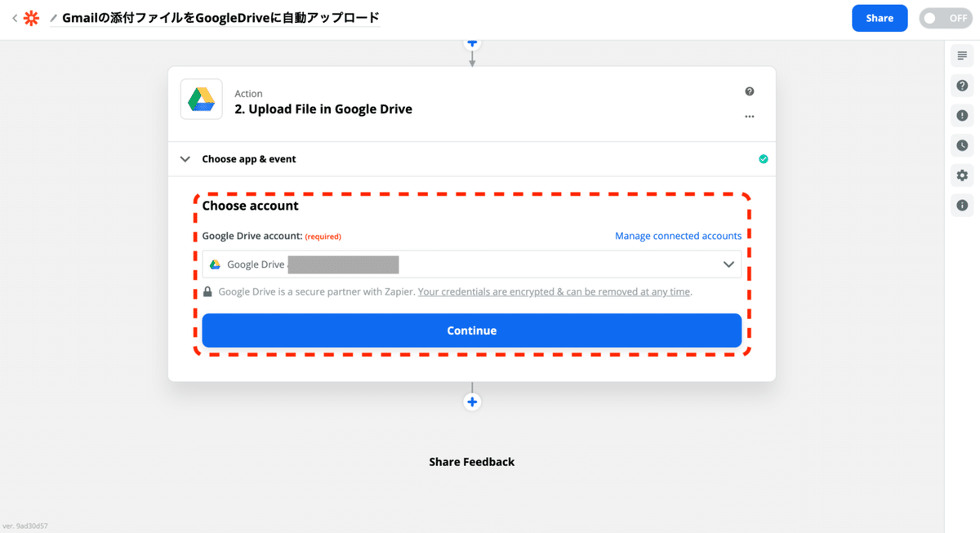This screenshot has width=980, height=533.
Task: Open the Zap settings gear in right sidebar
Action: pos(962,175)
